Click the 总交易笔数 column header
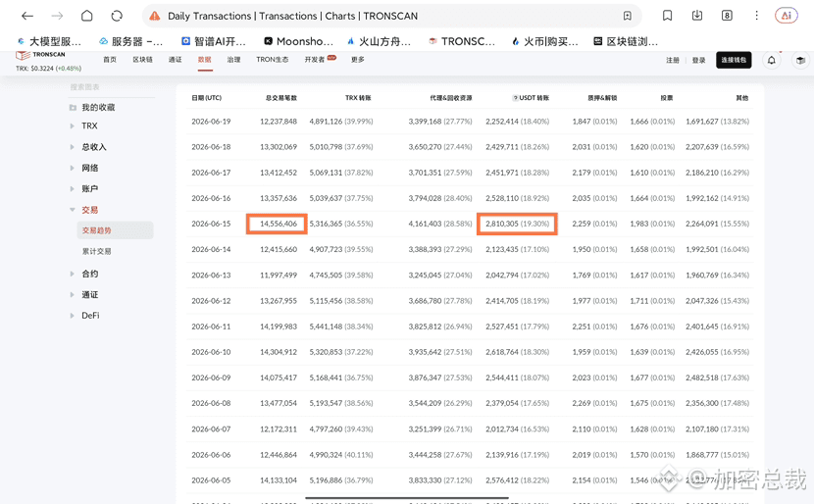814x504 pixels. point(281,98)
